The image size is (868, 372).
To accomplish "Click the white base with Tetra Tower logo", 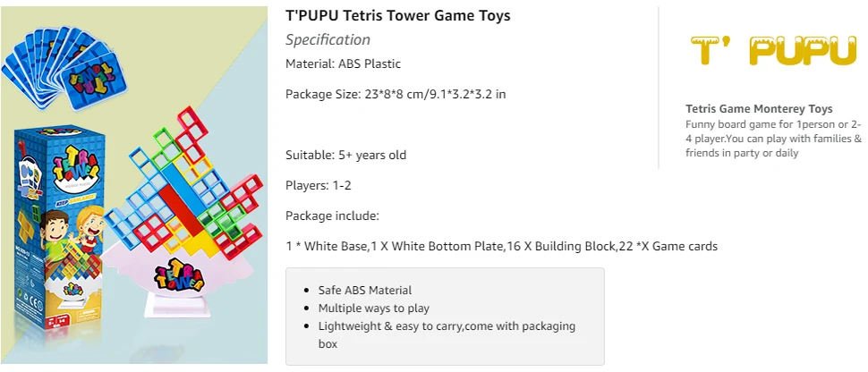I will [178, 279].
